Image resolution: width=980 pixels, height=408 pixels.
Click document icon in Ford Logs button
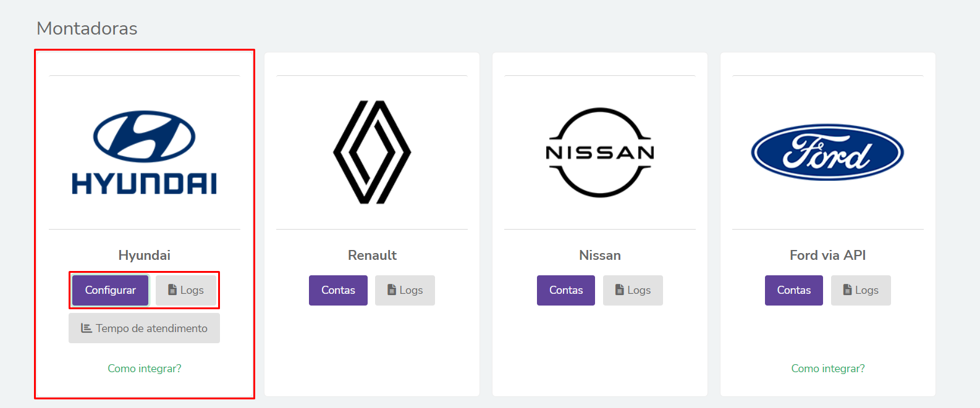click(x=847, y=290)
